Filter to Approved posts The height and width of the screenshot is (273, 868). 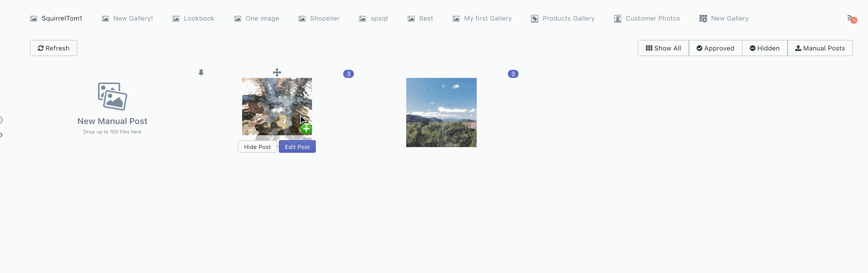(715, 48)
